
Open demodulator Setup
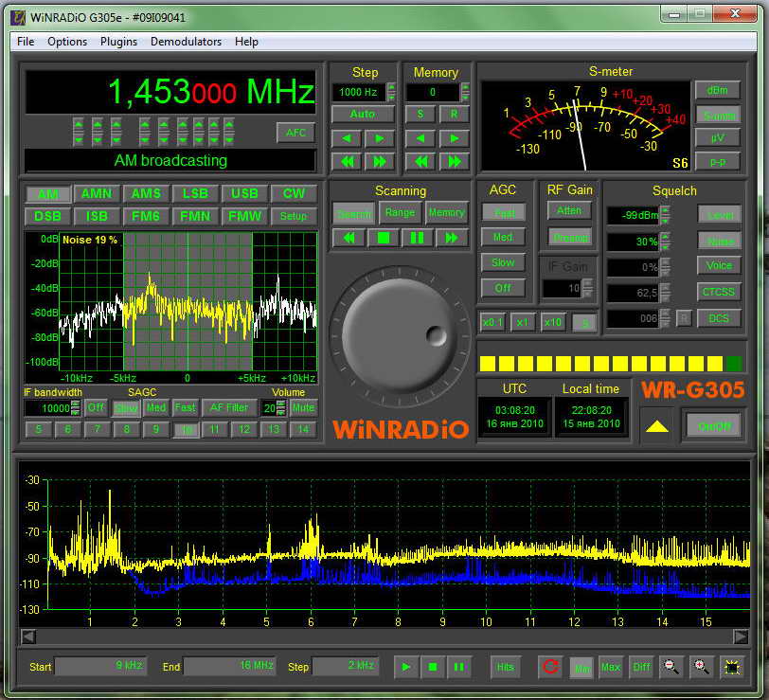(294, 216)
